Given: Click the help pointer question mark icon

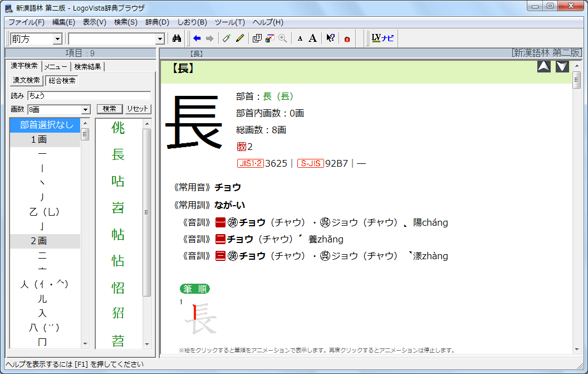Looking at the screenshot, I should coord(330,38).
